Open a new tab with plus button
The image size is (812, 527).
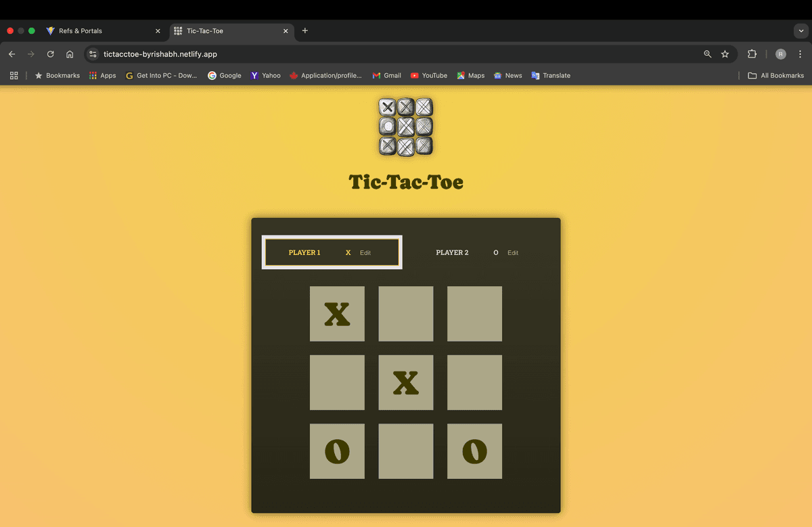pyautogui.click(x=304, y=31)
